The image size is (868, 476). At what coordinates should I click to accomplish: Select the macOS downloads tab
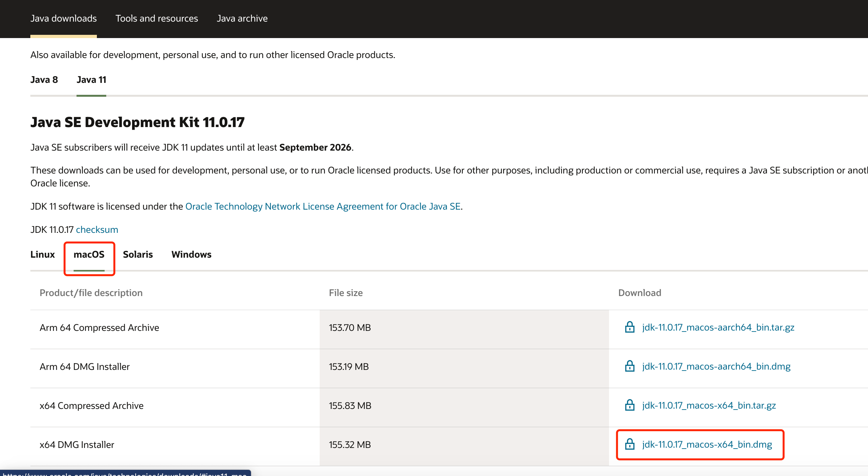pos(89,254)
